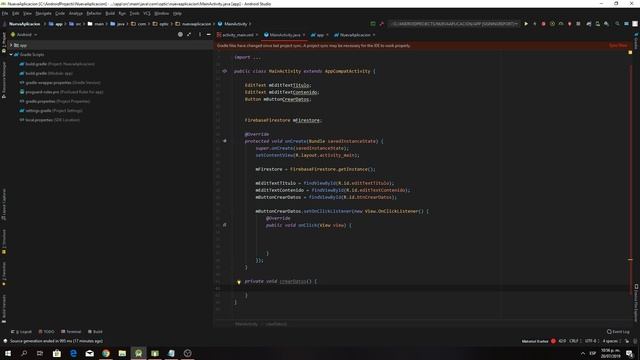
Task: Open the Mail app from taskbar
Action: 89,353
